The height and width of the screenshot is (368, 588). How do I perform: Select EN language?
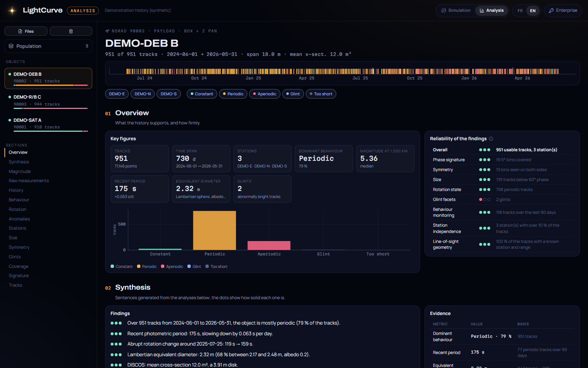533,11
